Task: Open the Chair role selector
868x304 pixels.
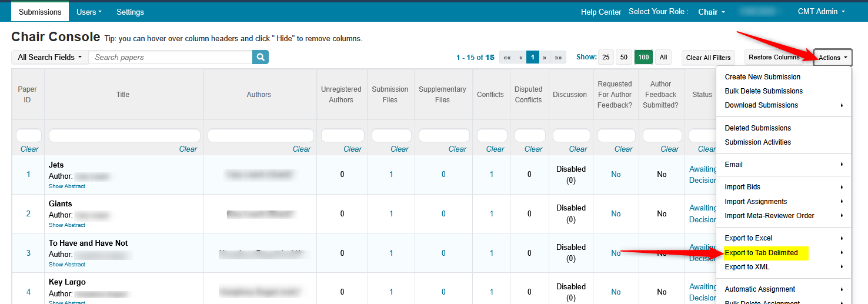Action: [711, 12]
